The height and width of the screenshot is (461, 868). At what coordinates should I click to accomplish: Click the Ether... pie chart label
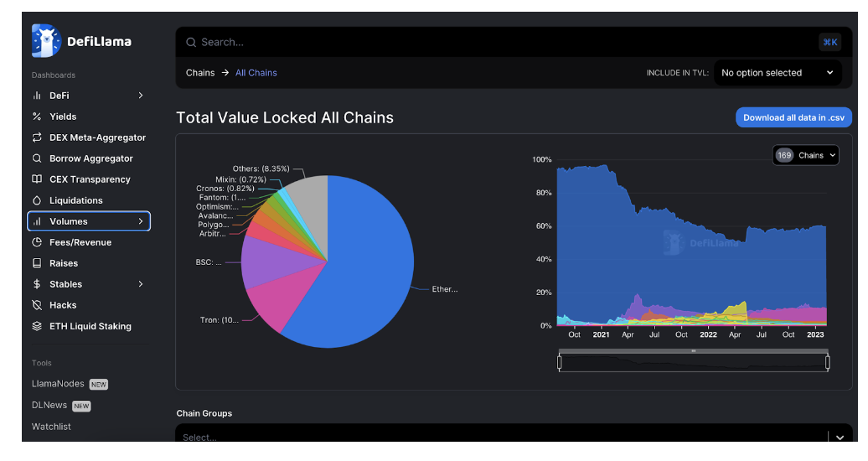(445, 289)
